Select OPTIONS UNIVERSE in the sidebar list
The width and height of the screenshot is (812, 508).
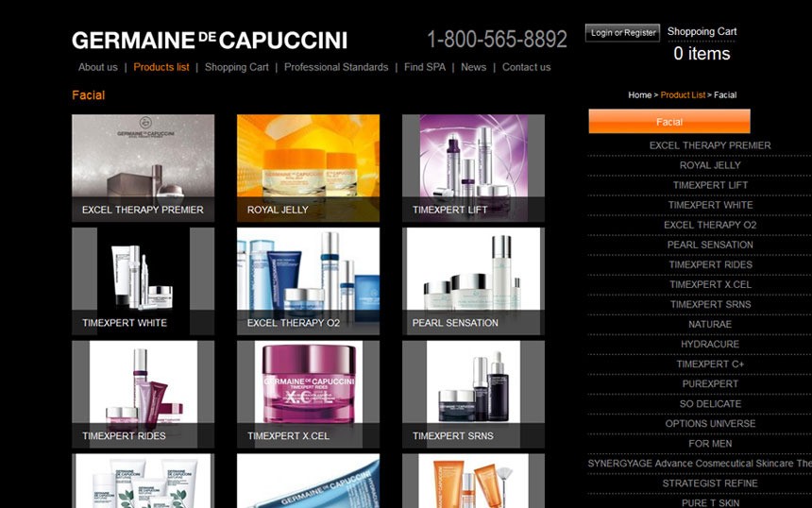(710, 424)
